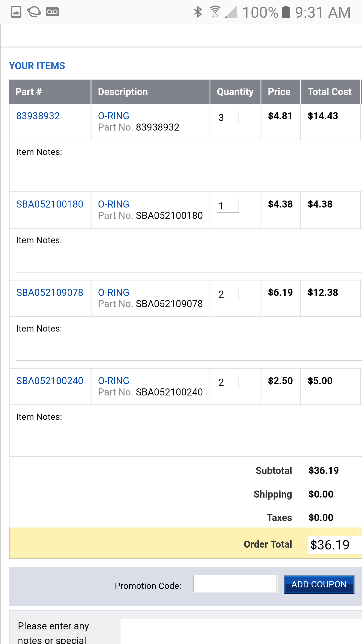Tap the planet browser notification icon
362x644 pixels.
coord(34,12)
